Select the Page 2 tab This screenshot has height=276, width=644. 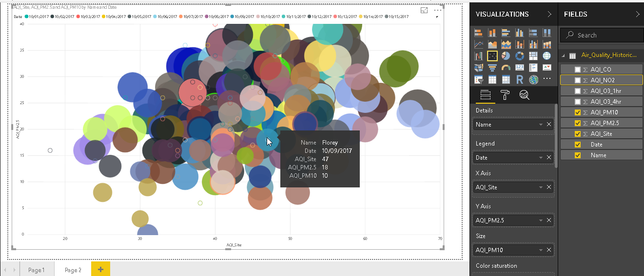[73, 270]
